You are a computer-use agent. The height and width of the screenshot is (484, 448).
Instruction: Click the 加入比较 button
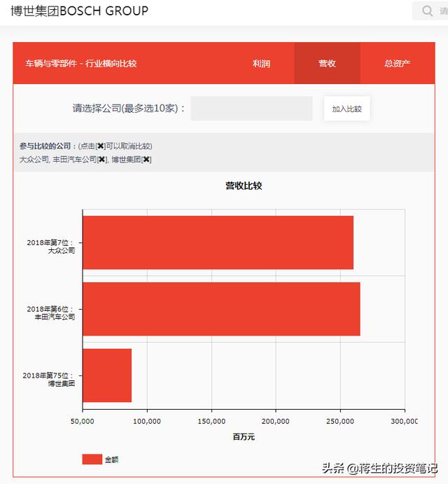(346, 109)
